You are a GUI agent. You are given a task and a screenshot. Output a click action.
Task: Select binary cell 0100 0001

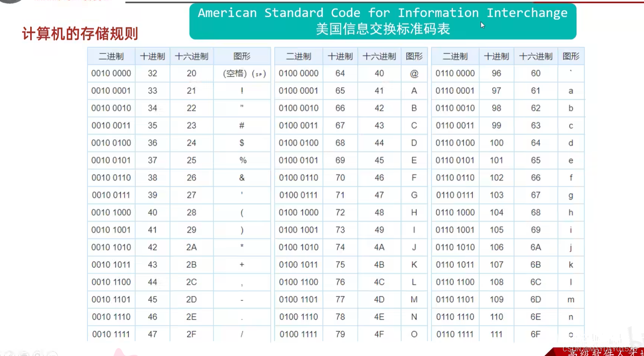click(299, 91)
